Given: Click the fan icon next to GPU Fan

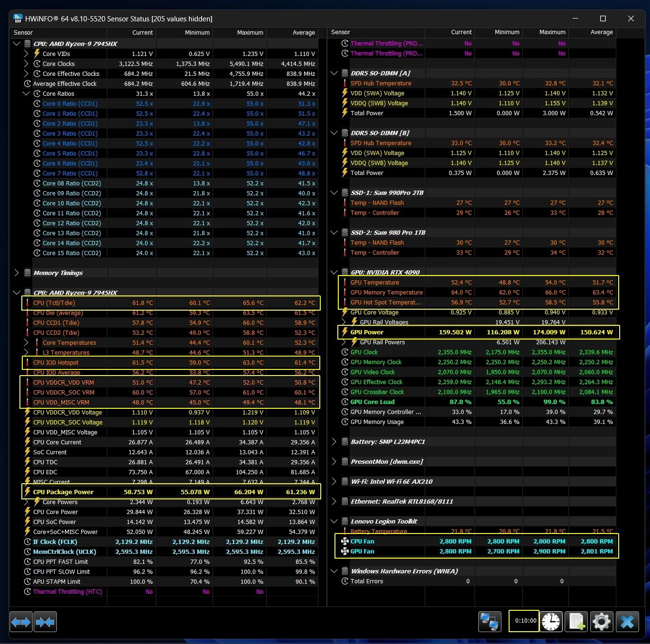Looking at the screenshot, I should click(345, 551).
